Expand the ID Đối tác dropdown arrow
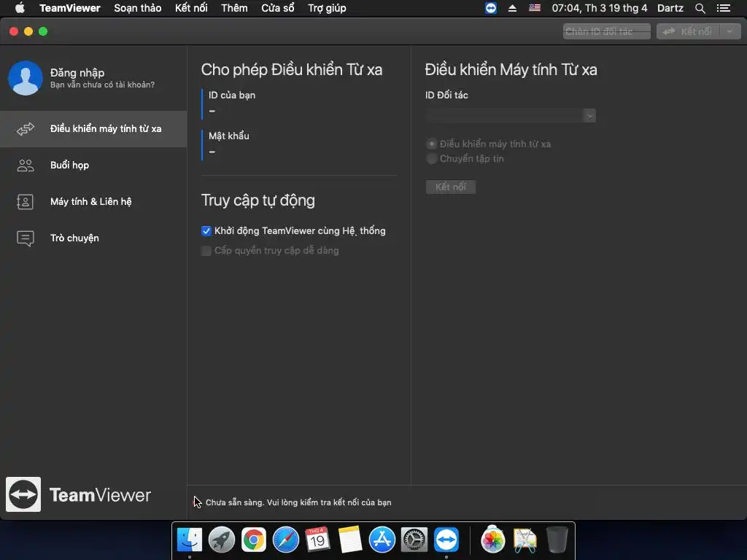 pos(589,116)
